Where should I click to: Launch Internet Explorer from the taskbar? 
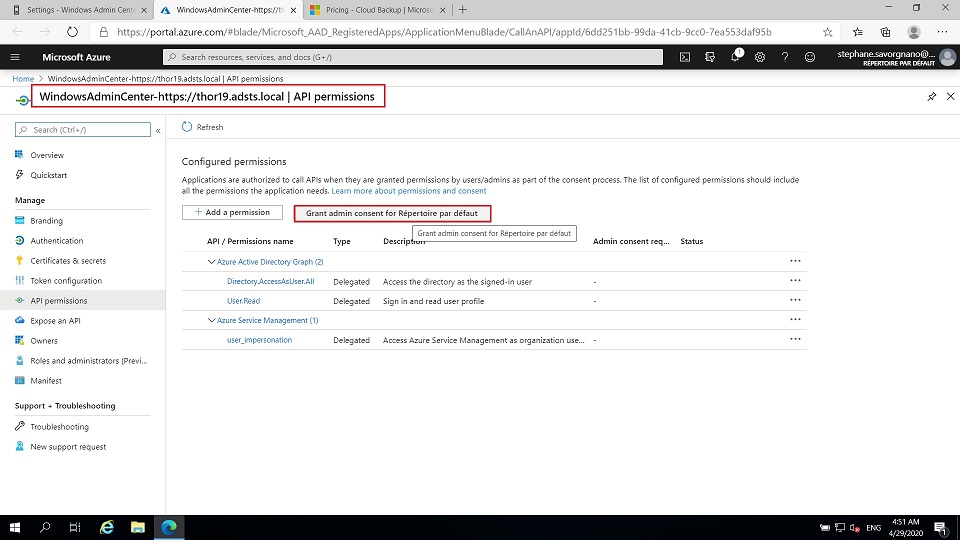pos(107,527)
